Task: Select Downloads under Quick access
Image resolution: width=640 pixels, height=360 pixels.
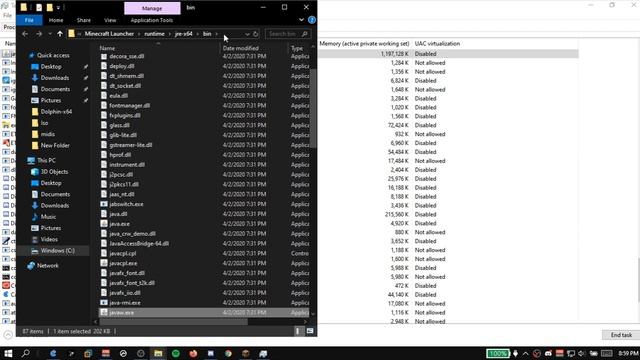Action: coord(55,78)
